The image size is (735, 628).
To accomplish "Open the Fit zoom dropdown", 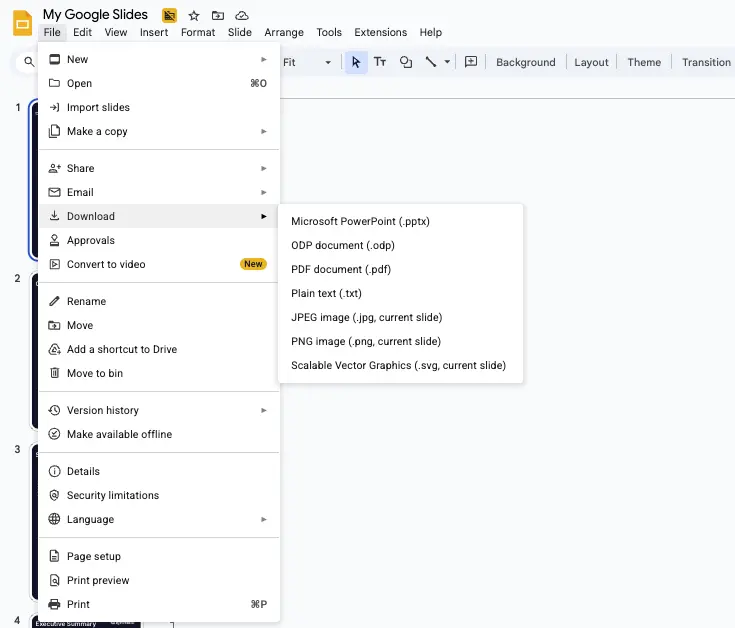I will [307, 62].
